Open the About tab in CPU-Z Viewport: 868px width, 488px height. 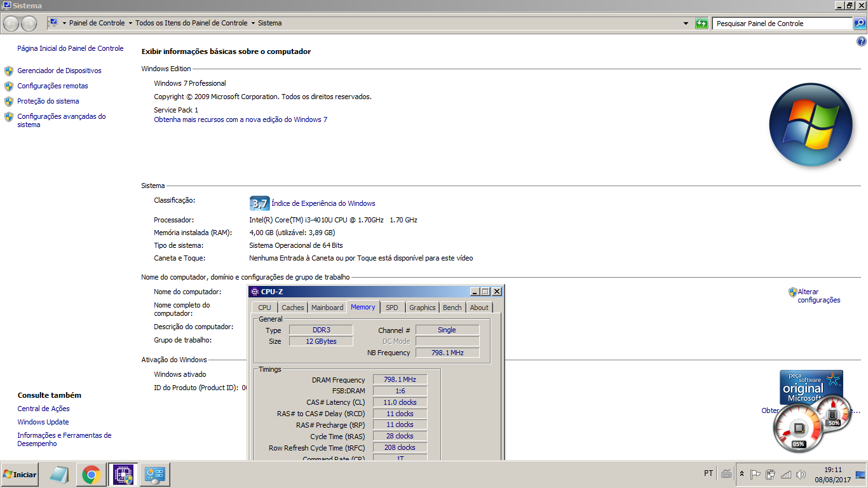(x=479, y=308)
